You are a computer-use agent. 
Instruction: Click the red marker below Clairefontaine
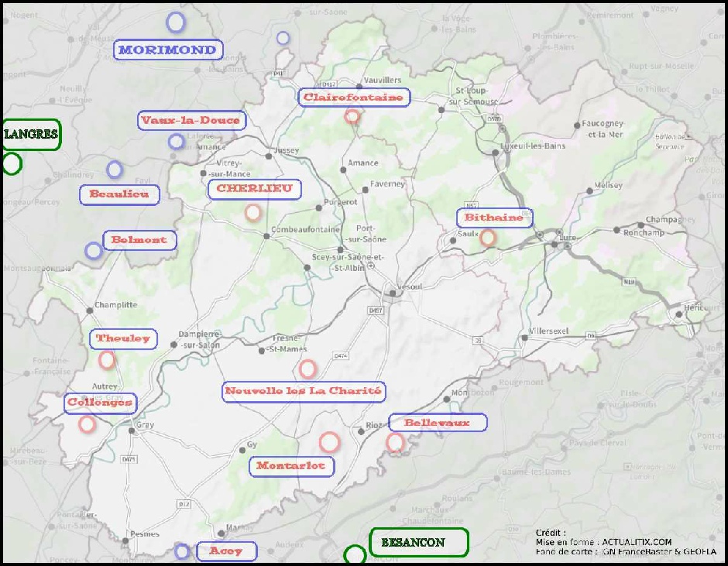tap(352, 115)
